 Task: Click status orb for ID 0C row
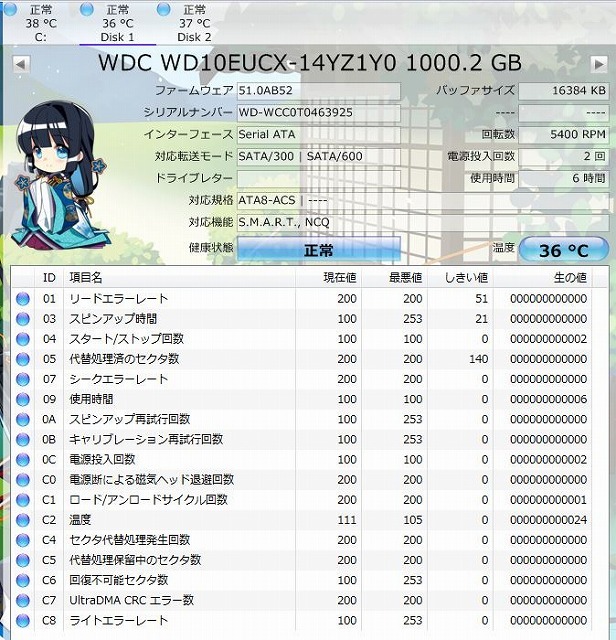pos(23,460)
